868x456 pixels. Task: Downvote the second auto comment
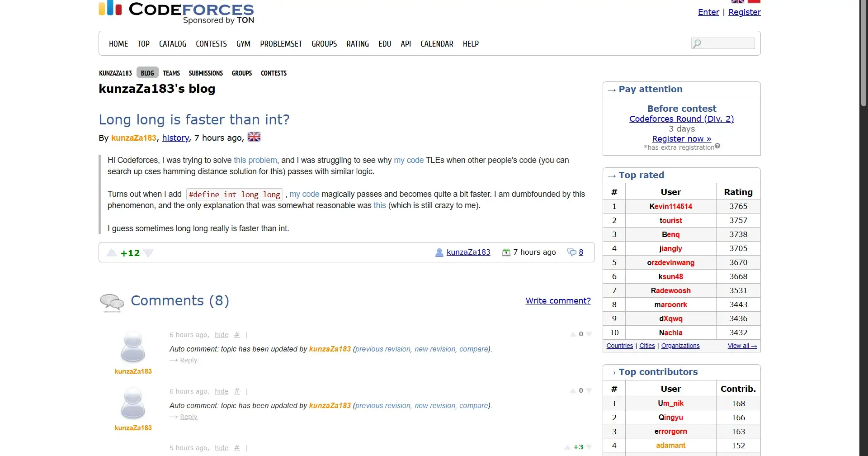589,391
